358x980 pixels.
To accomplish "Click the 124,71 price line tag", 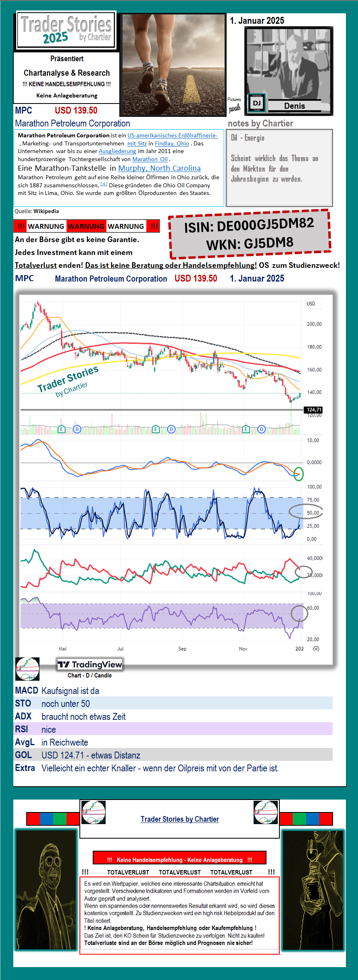I will click(x=313, y=410).
